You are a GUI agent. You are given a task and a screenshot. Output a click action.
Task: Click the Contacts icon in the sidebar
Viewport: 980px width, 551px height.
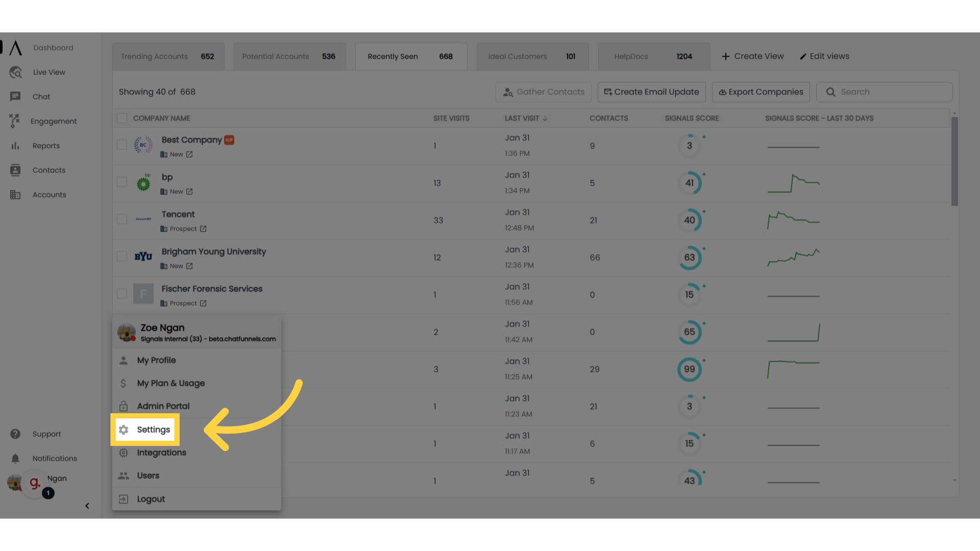tap(15, 170)
